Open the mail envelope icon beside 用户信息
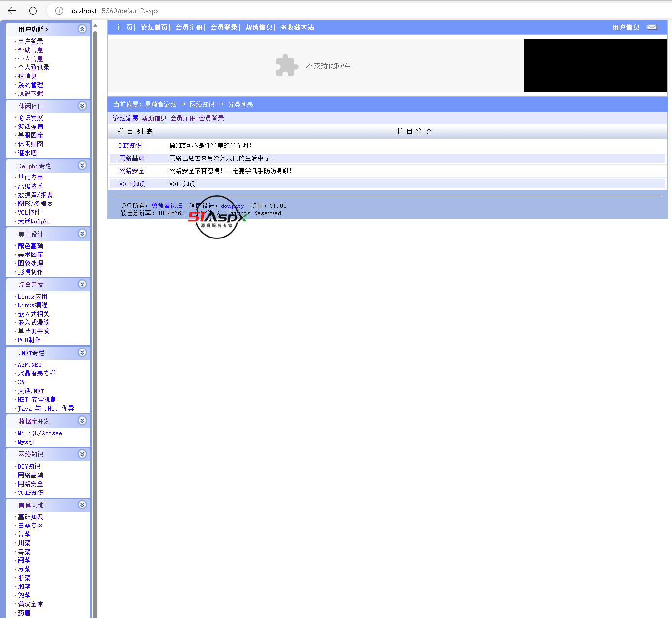672x618 pixels. [x=652, y=27]
